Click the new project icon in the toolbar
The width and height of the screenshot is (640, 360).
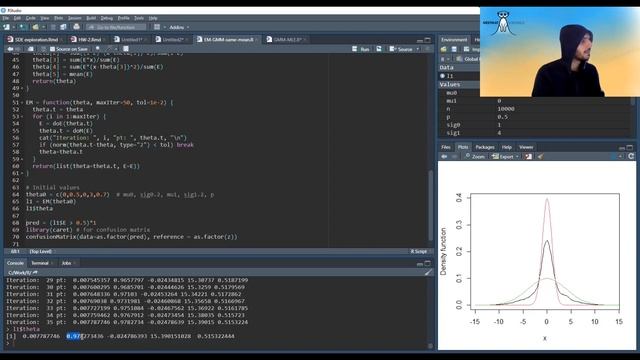22,27
